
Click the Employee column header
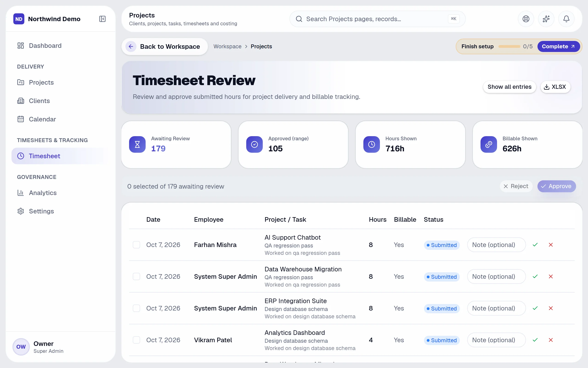(x=209, y=219)
